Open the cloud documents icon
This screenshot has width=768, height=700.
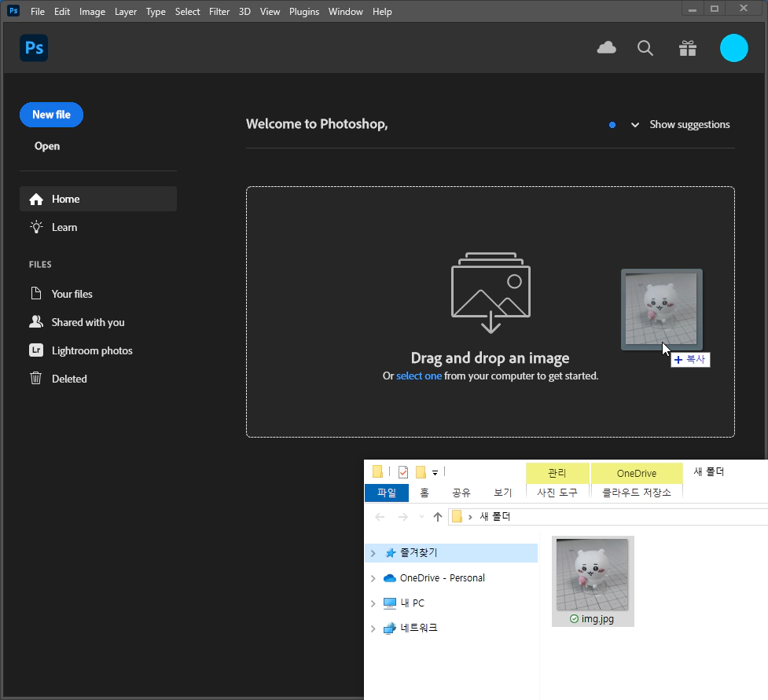(606, 48)
